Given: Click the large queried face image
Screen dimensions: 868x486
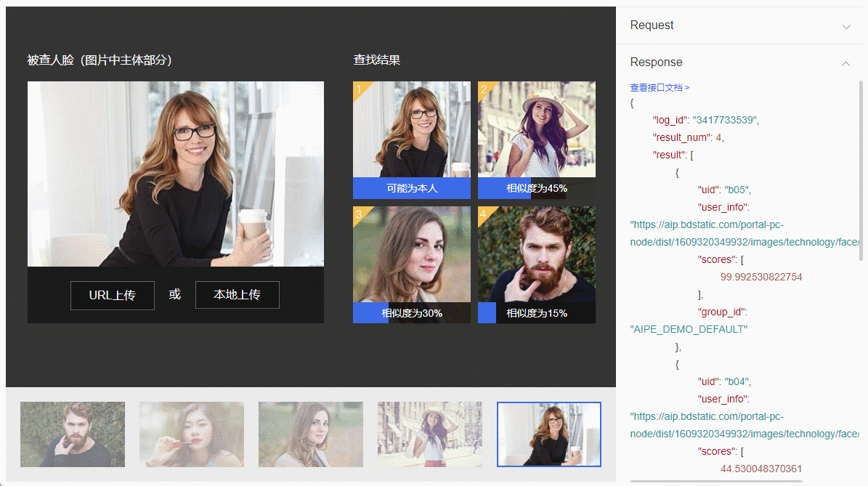Looking at the screenshot, I should pos(176,174).
